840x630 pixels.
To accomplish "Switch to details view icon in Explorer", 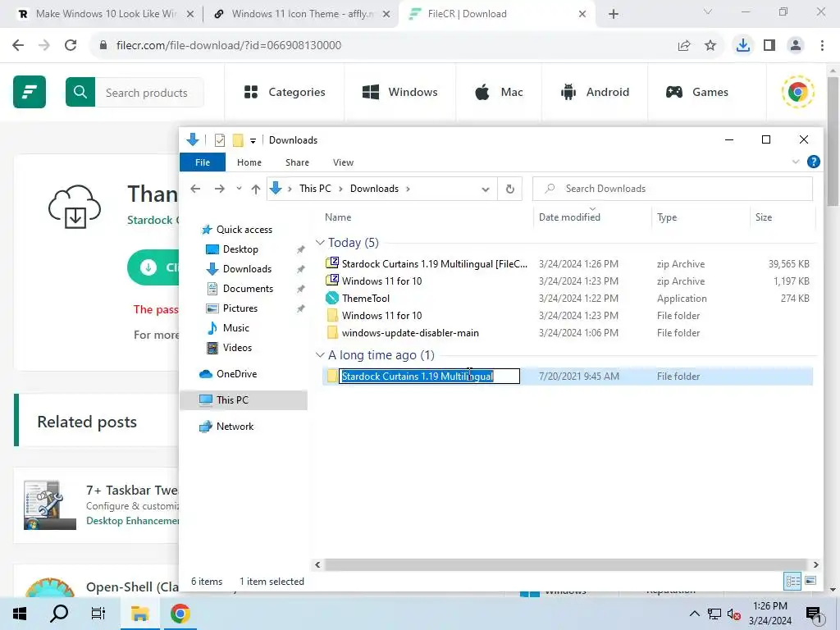I will (792, 582).
